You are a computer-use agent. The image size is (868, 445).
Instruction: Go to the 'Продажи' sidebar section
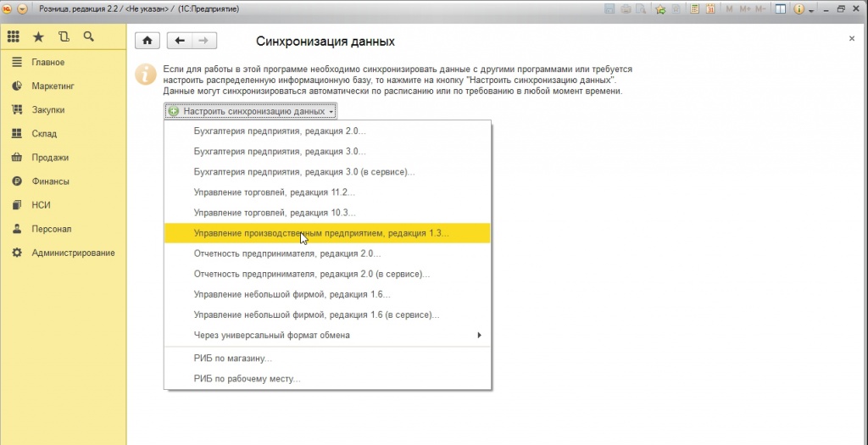50,158
